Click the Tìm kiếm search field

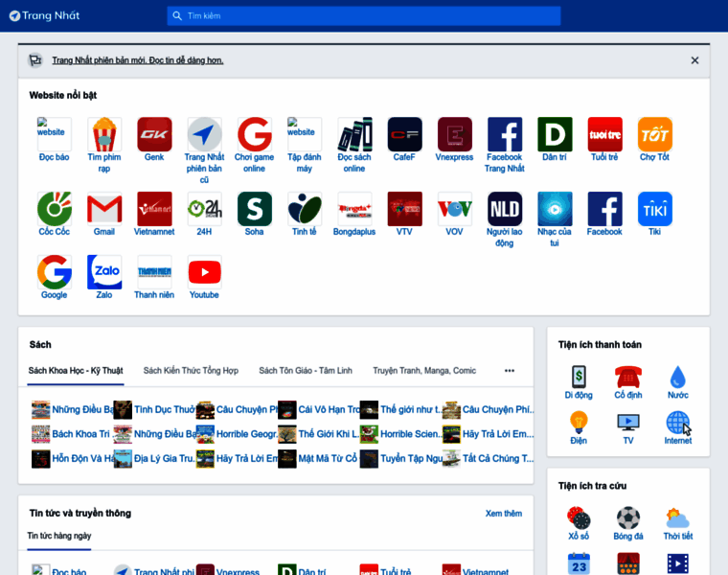(364, 15)
